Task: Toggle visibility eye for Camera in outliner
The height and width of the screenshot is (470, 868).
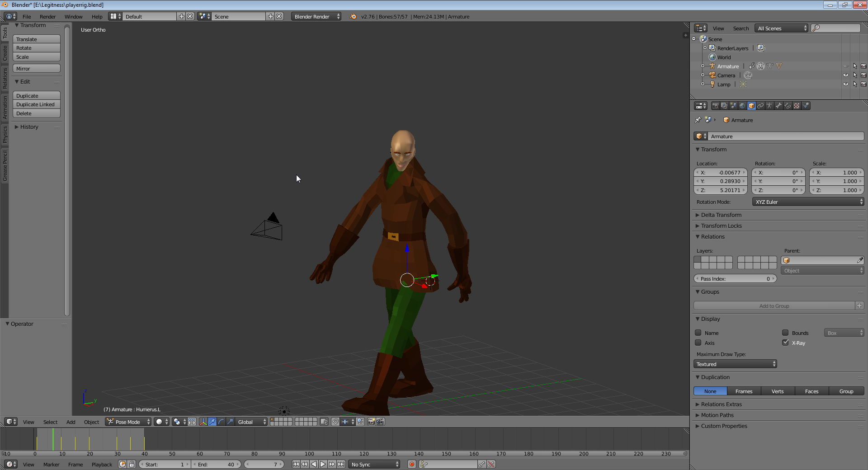Action: [x=845, y=75]
